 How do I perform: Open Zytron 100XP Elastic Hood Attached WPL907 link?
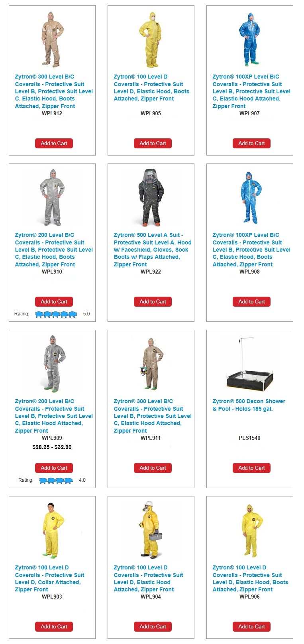(251, 91)
